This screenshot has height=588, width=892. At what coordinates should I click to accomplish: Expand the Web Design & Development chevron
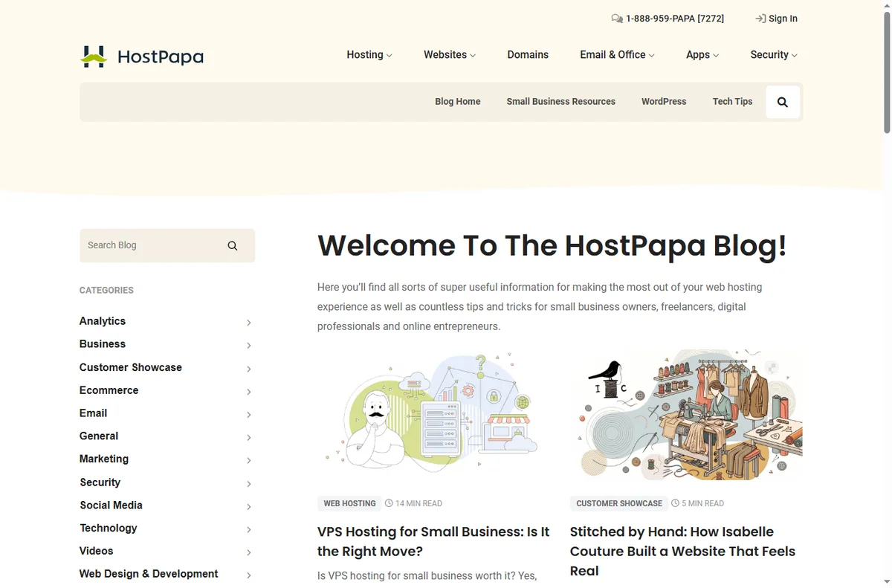(249, 575)
